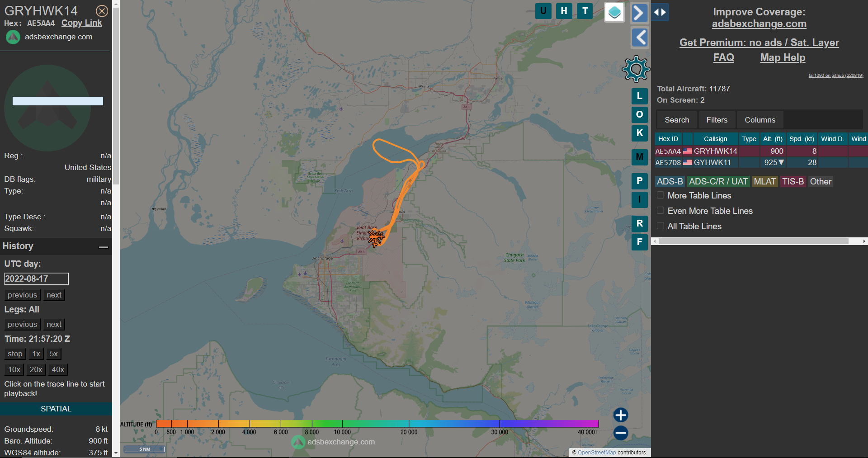The height and width of the screenshot is (458, 868).
Task: Go to previous UTC day
Action: point(22,295)
